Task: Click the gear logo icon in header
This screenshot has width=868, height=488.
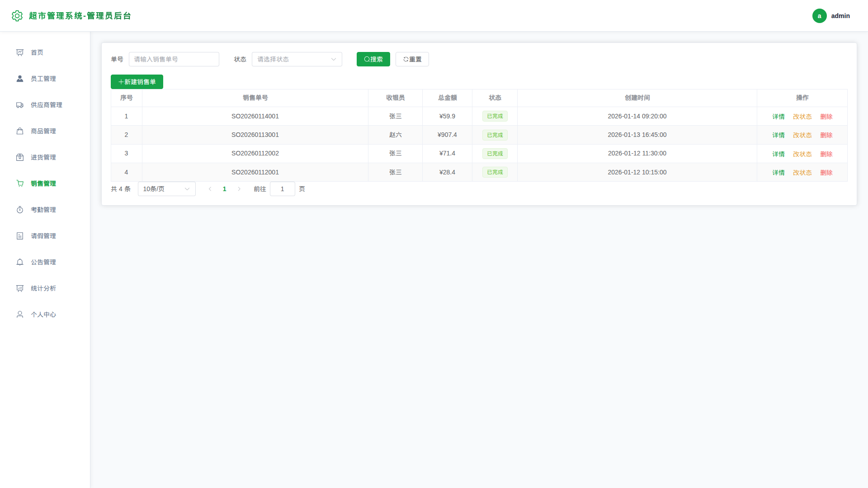Action: click(17, 16)
